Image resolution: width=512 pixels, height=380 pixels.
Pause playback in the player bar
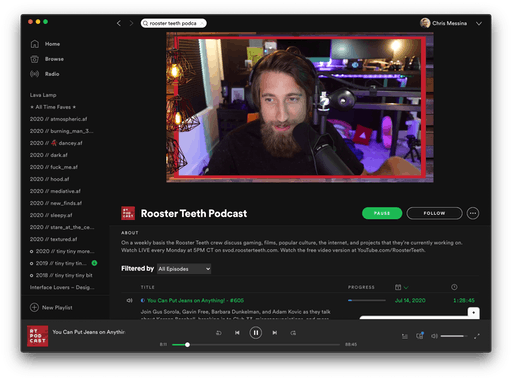point(256,333)
